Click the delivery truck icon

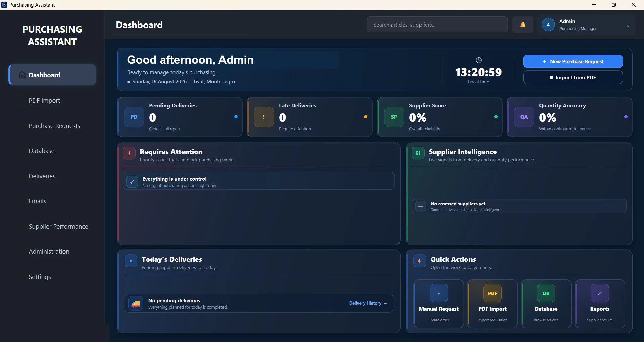pos(136,304)
